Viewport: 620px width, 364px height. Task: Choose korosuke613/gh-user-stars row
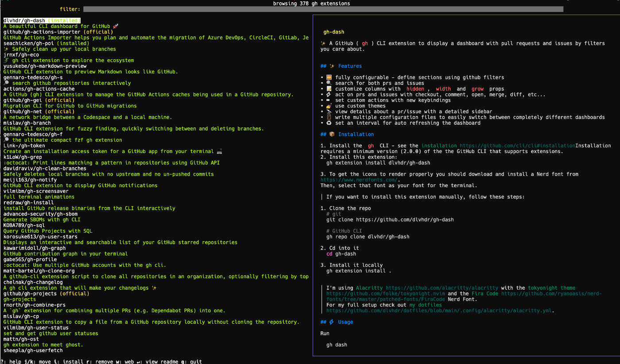click(x=40, y=237)
